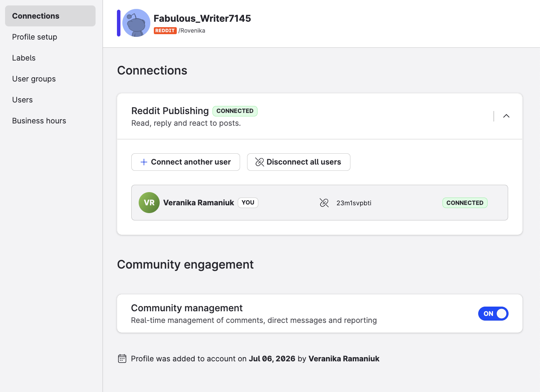Click the Community management title
Viewport: 540px width, 392px height.
187,308
